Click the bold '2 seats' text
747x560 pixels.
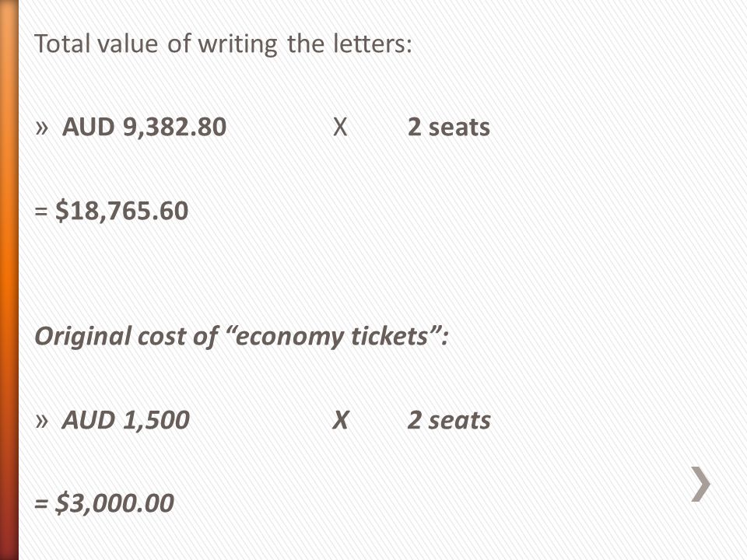coord(449,127)
